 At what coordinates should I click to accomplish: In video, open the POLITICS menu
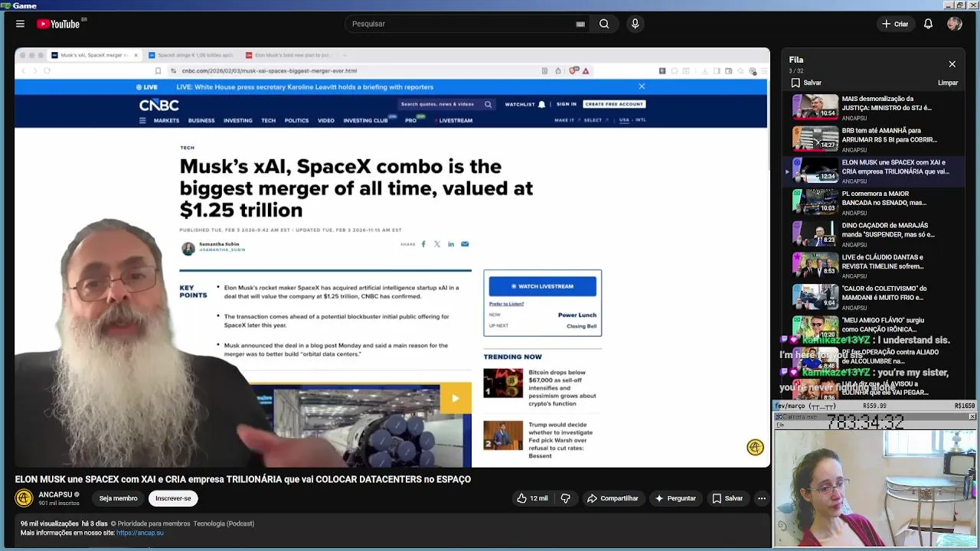(296, 120)
